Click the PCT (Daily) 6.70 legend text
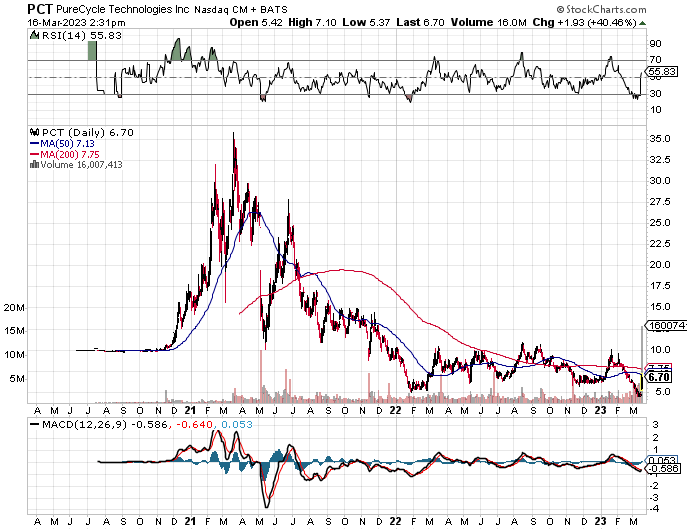687x532 pixels. click(88, 132)
